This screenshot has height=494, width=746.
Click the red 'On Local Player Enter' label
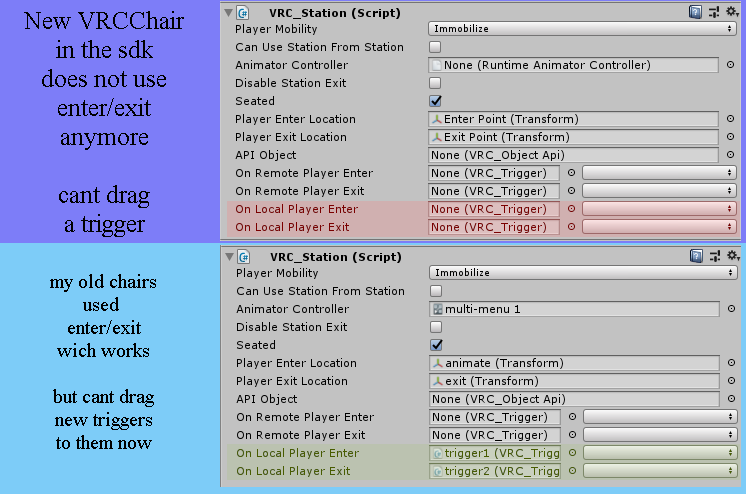[x=296, y=209]
